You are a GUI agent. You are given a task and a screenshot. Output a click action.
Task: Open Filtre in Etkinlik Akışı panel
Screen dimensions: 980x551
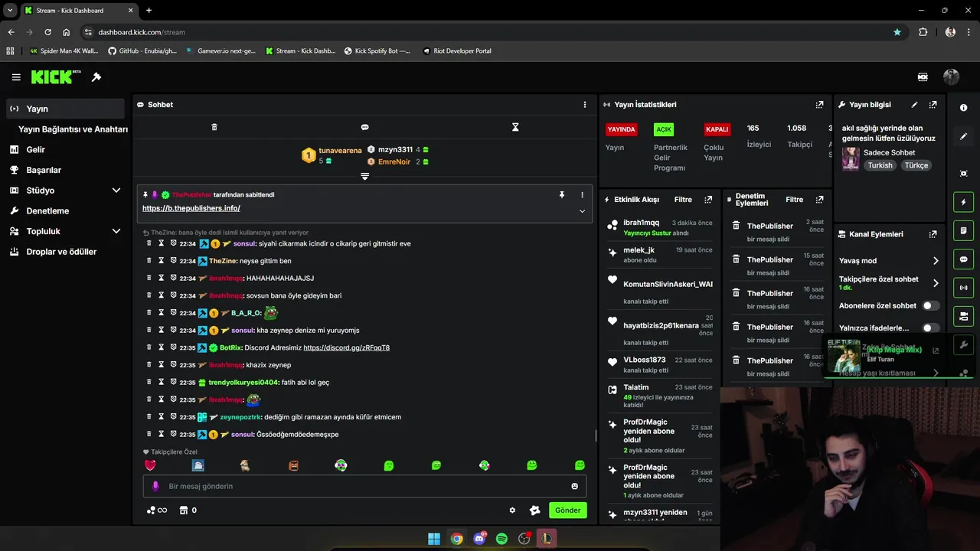683,200
